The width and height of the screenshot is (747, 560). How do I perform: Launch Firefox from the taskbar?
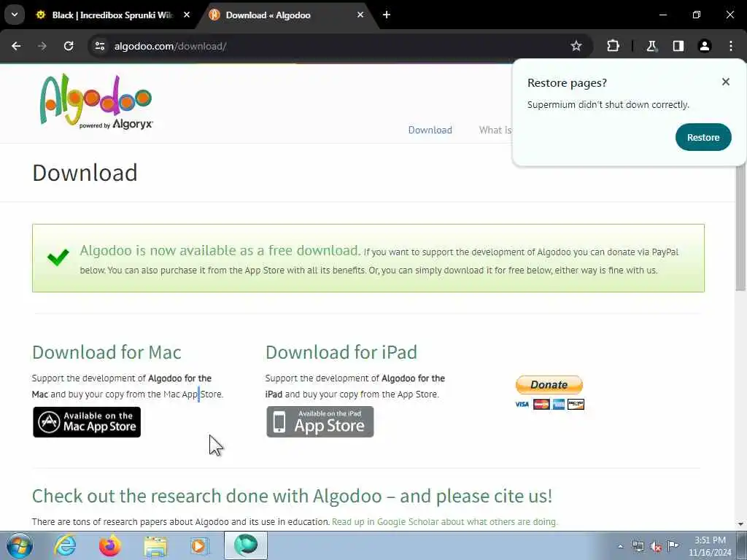pyautogui.click(x=110, y=545)
